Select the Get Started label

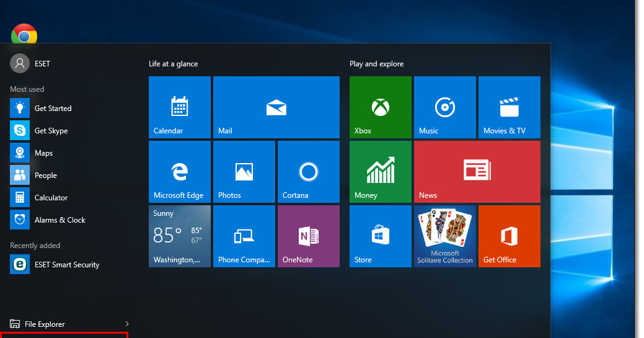[53, 109]
